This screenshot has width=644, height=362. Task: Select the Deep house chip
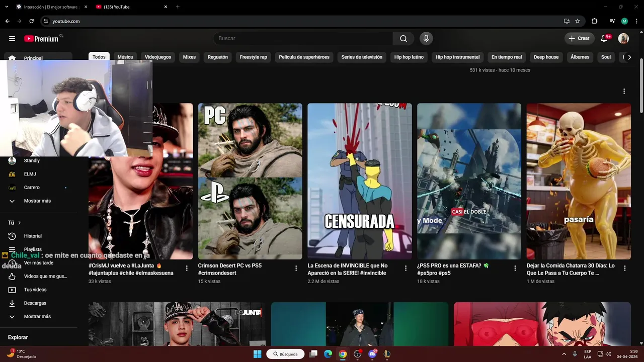pos(546,57)
